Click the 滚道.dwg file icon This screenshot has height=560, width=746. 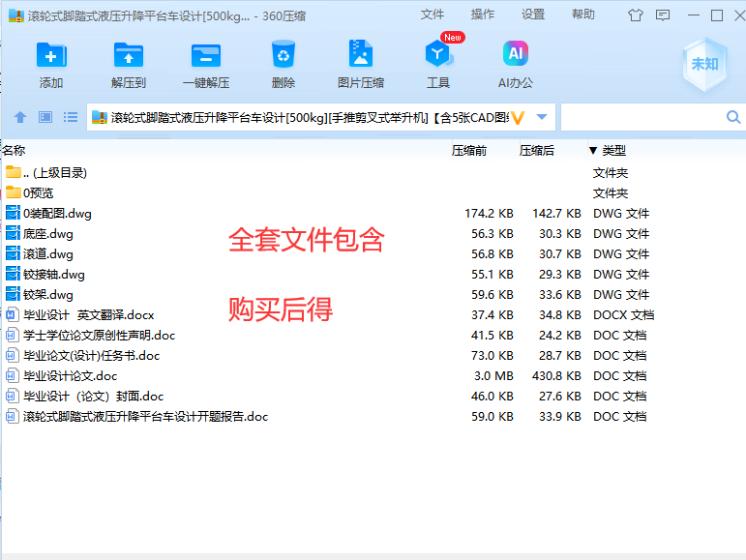pyautogui.click(x=13, y=253)
